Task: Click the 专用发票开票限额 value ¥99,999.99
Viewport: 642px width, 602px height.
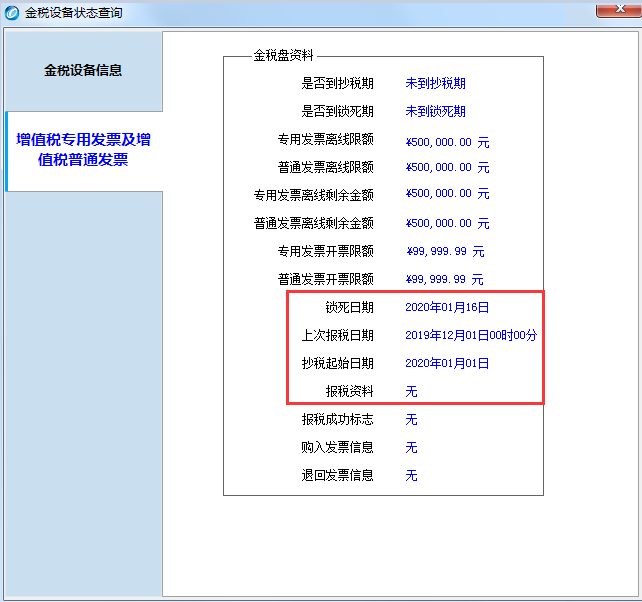Action: click(445, 251)
